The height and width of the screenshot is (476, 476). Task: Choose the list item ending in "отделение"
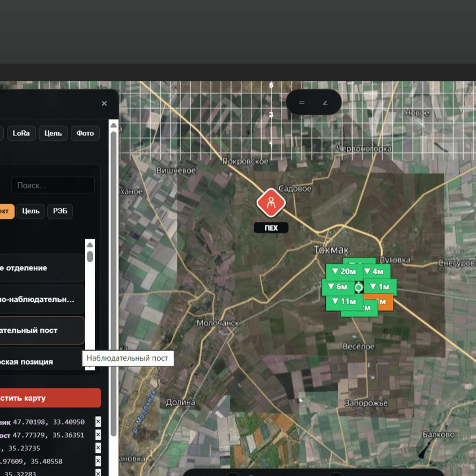tap(42, 268)
